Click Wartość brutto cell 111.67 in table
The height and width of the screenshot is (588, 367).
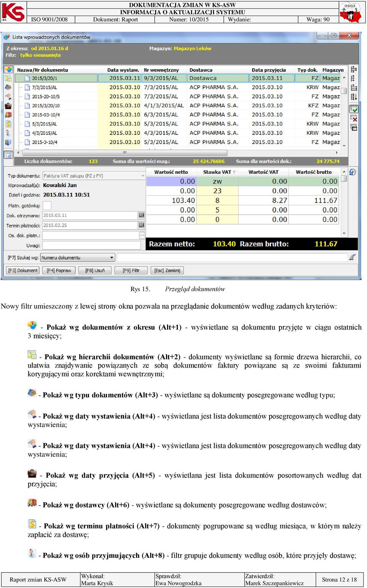pyautogui.click(x=314, y=200)
